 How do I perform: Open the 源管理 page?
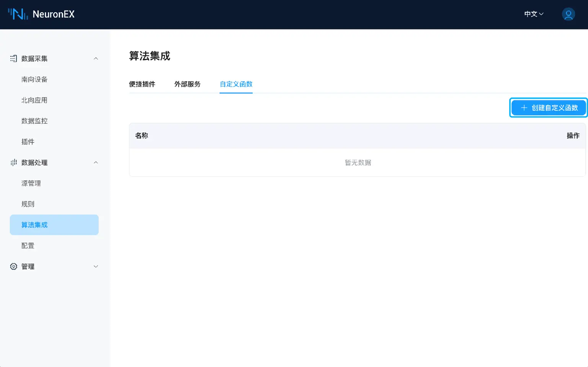click(31, 183)
